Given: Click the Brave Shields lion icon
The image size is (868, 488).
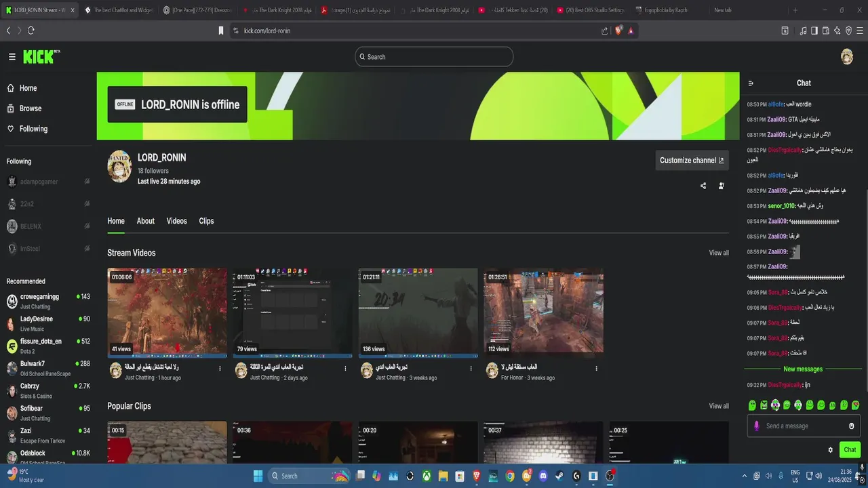Looking at the screenshot, I should [x=618, y=30].
